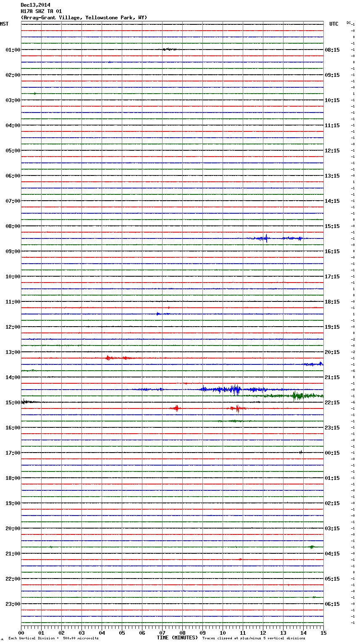Screen dimensions: 357x644
Task: Click the UTC timezone header
Action: pyautogui.click(x=334, y=24)
